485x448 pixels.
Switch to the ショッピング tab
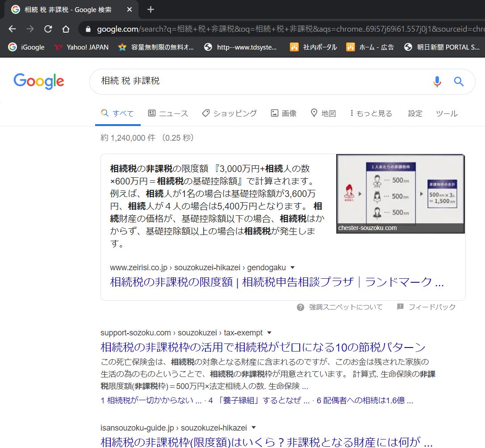[229, 113]
